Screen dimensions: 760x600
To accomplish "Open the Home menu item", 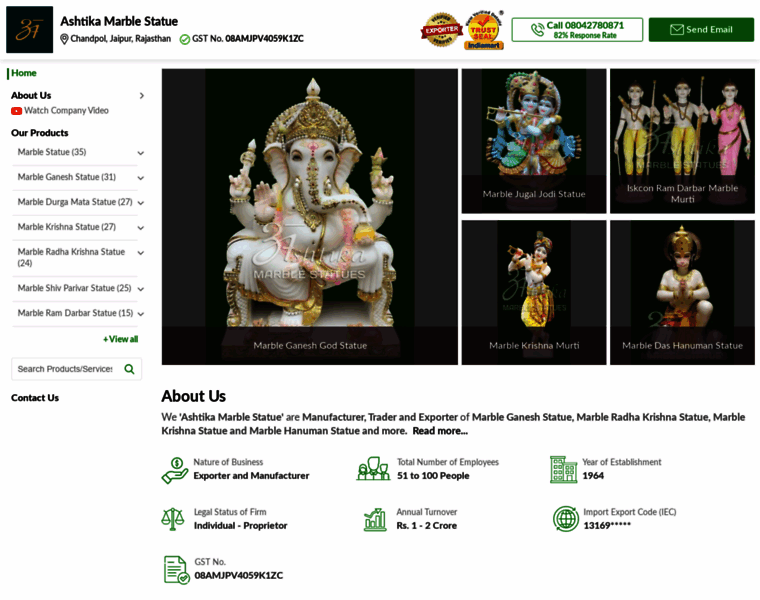I will coord(24,73).
